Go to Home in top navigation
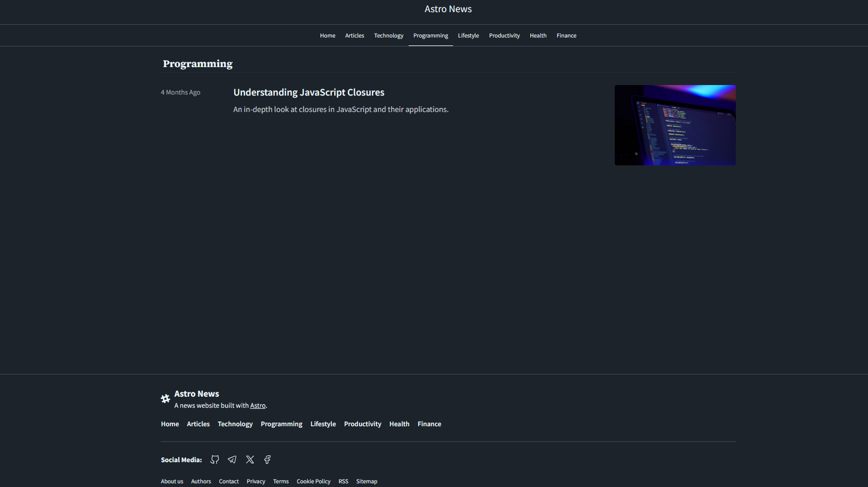Image resolution: width=868 pixels, height=487 pixels. click(327, 36)
